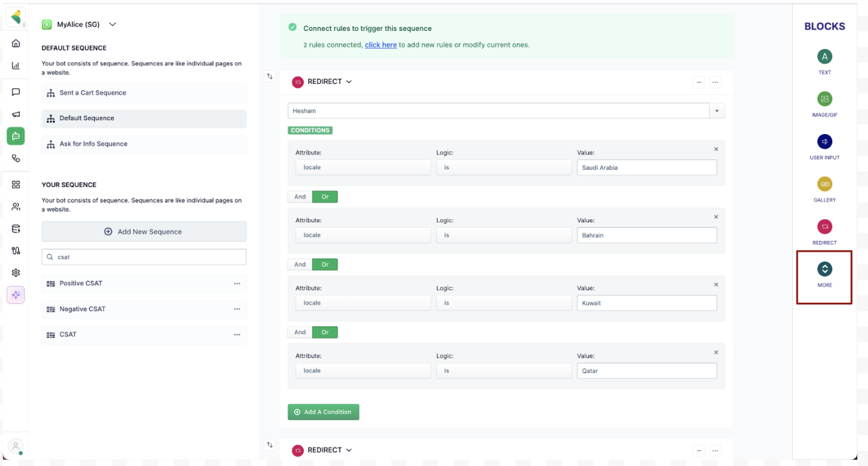Viewport: 868px width, 466px height.
Task: Insert a GALLERY block
Action: 824,184
